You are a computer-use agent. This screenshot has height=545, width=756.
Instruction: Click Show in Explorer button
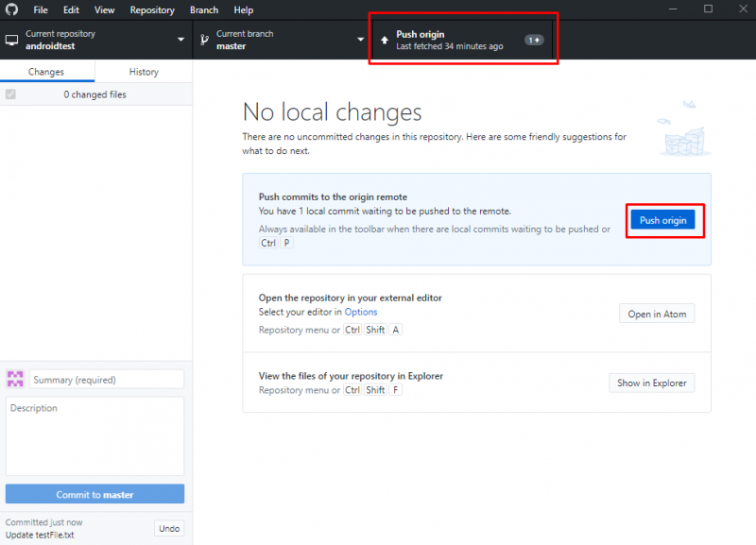652,383
